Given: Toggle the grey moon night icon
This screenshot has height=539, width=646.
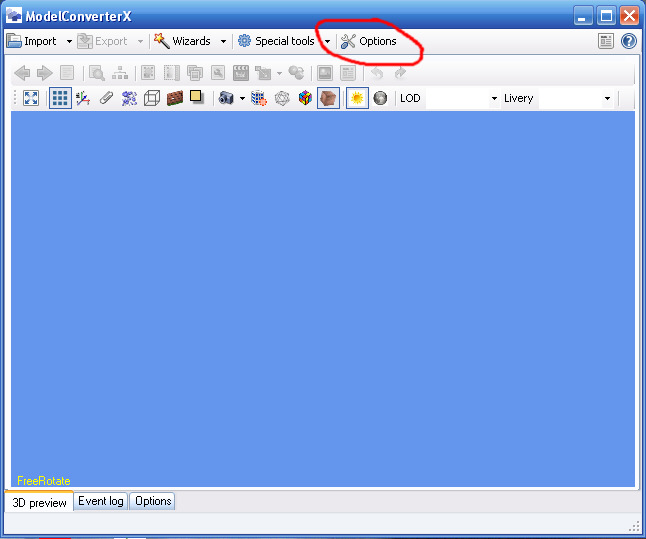Looking at the screenshot, I should pyautogui.click(x=380, y=98).
